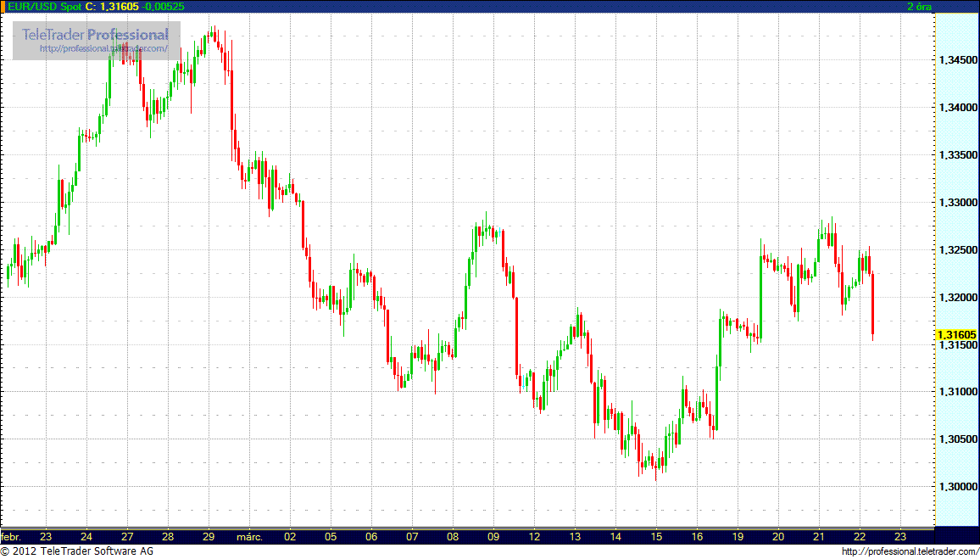980x559 pixels.
Task: Select the 'febr.' month marker on time axis
Action: [x=10, y=537]
